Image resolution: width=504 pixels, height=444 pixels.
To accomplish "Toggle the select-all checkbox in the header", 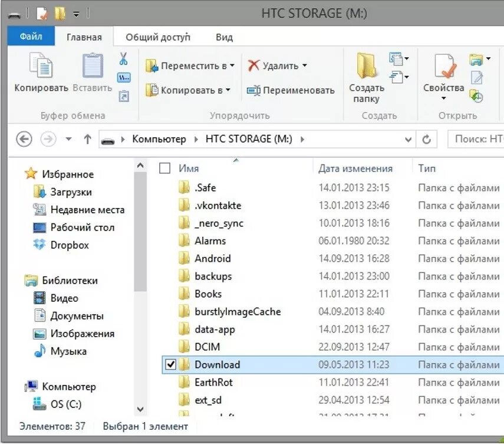I will coord(164,168).
